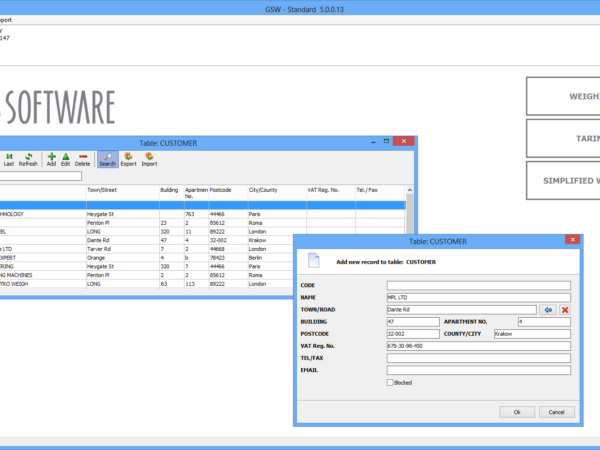The width and height of the screenshot is (600, 450).
Task: Open the WEIGHING panel button
Action: pyautogui.click(x=563, y=96)
